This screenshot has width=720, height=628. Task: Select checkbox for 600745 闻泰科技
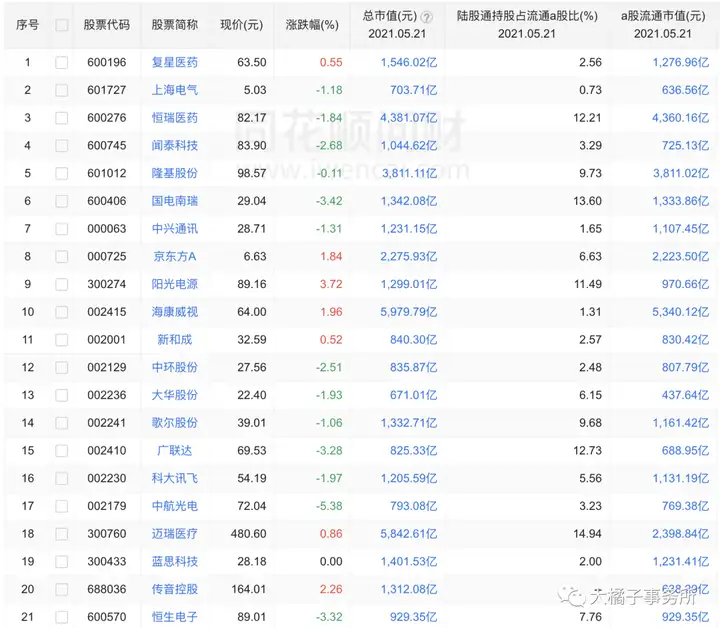pyautogui.click(x=62, y=146)
